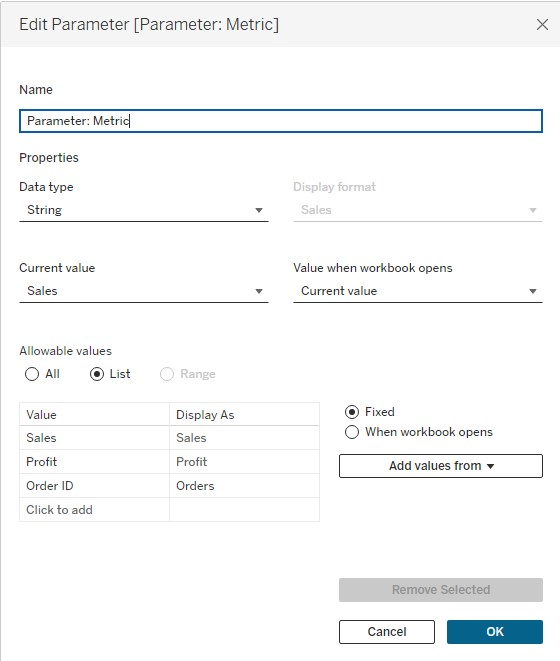Click the Orders display-as cell
The height and width of the screenshot is (661, 560).
pyautogui.click(x=244, y=486)
